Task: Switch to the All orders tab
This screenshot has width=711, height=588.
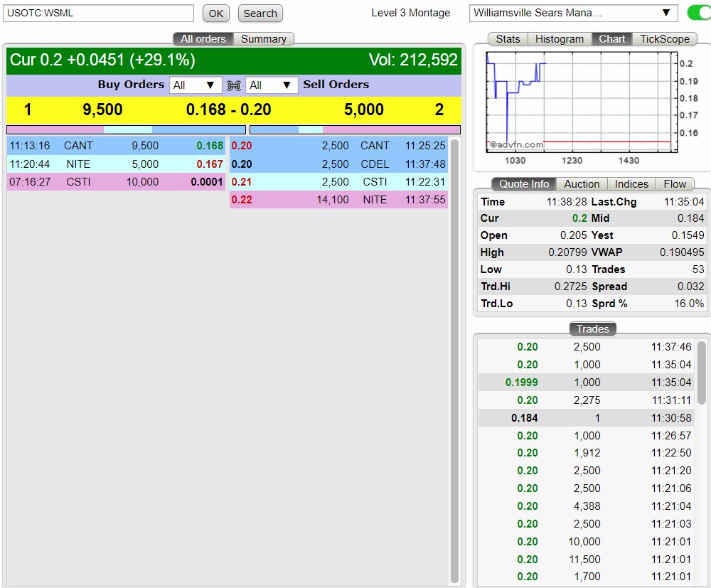Action: [x=203, y=39]
